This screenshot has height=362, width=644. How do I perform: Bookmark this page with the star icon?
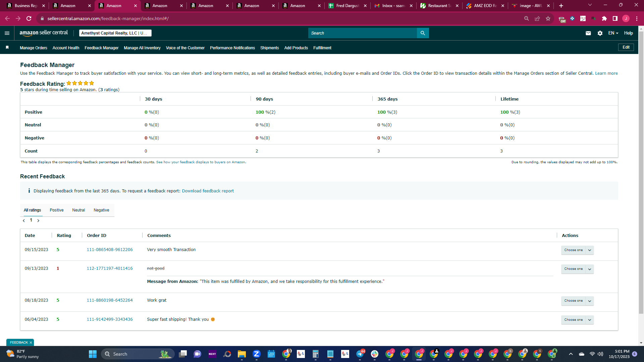[548, 19]
